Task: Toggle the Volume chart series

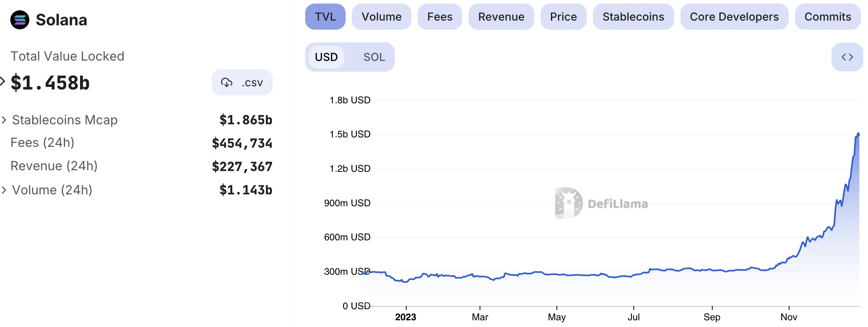Action: click(382, 17)
